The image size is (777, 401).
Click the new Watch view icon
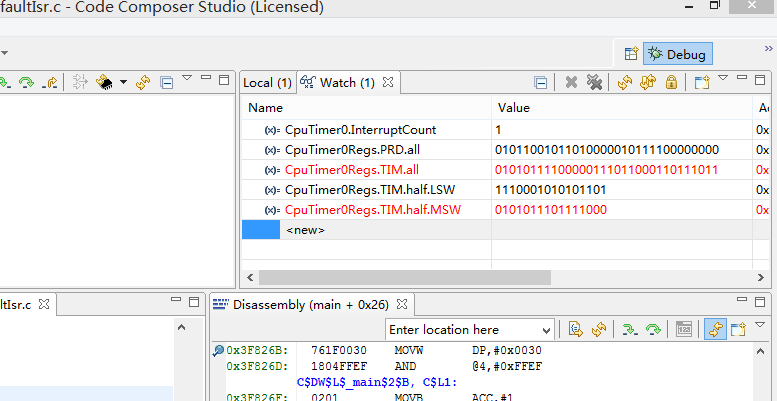pos(702,82)
